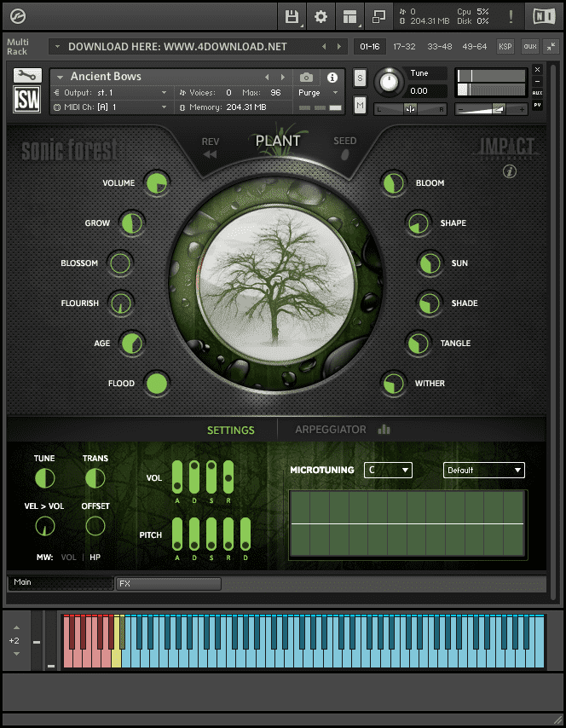Image resolution: width=566 pixels, height=728 pixels.
Task: Open the MIDI Ch dropdown
Action: (x=110, y=107)
